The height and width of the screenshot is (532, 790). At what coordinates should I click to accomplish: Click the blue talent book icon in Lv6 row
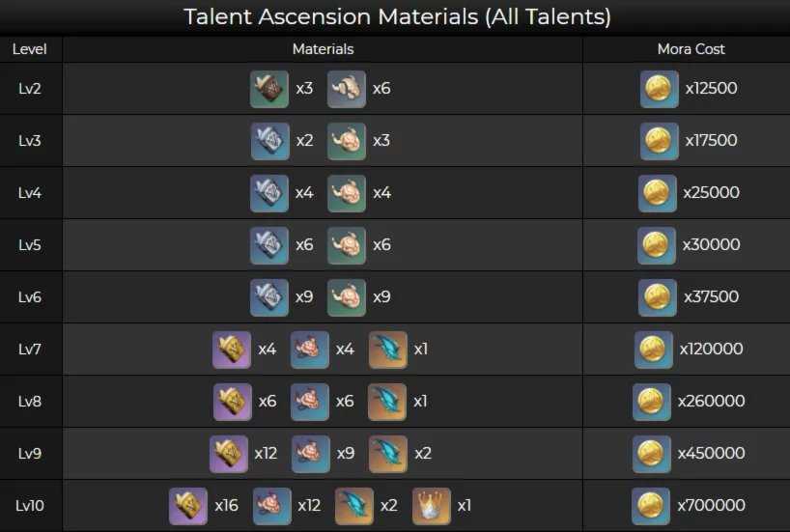point(269,297)
